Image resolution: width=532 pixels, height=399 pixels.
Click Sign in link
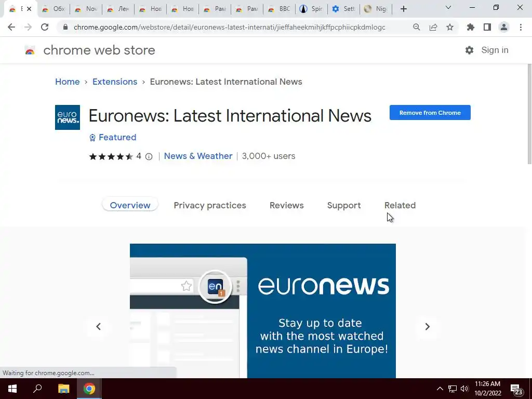tap(495, 50)
